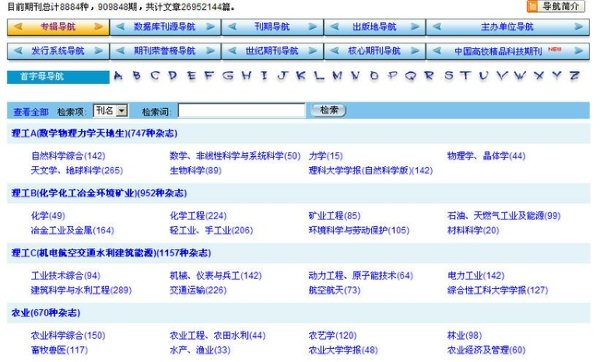Open 理工C(机电航空交通水利建筑能源) category heading
Screen dimensions: 600x362
[111, 253]
